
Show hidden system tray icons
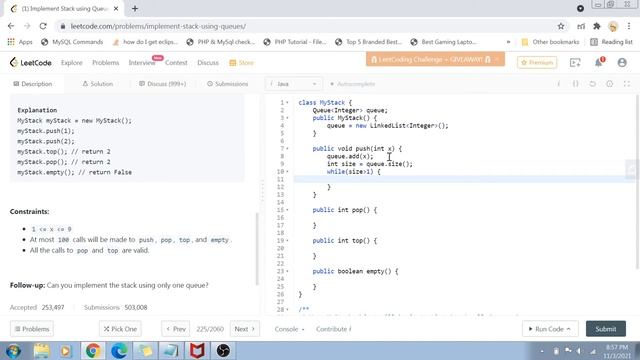click(542, 351)
